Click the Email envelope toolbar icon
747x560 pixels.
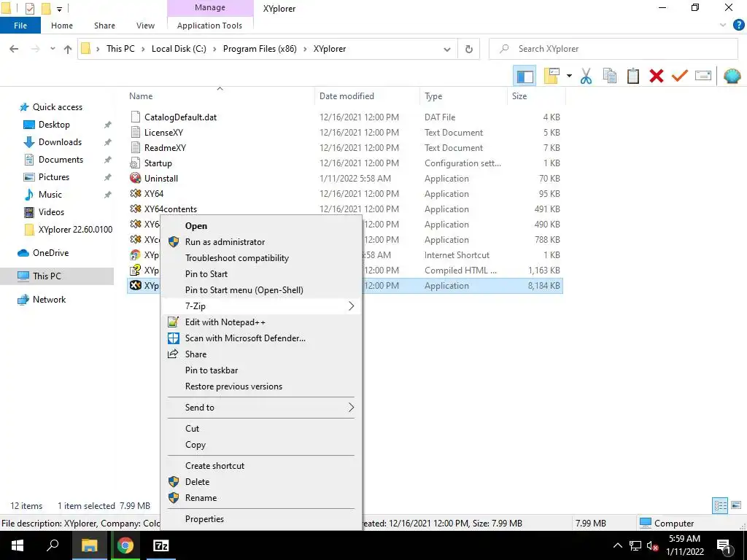(x=703, y=76)
